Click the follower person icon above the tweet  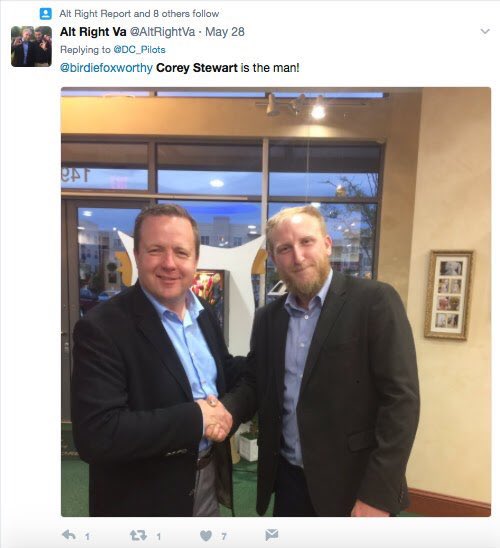point(45,14)
